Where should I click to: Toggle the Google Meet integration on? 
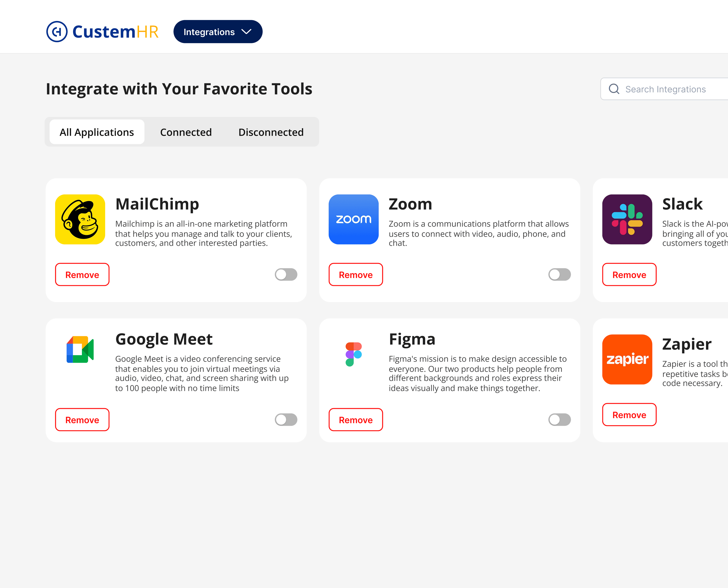(286, 420)
